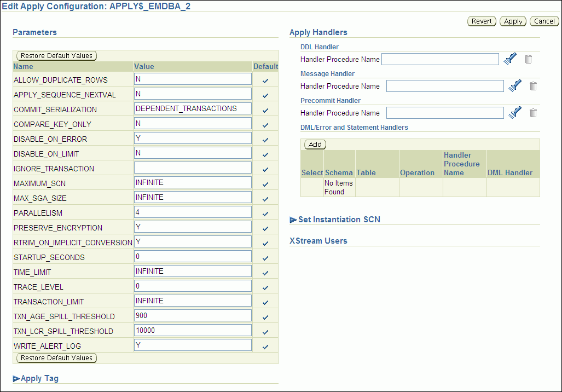Click the DDL Handler Procedure Name field
Screen dimensions: 562x392
pyautogui.click(x=440, y=59)
